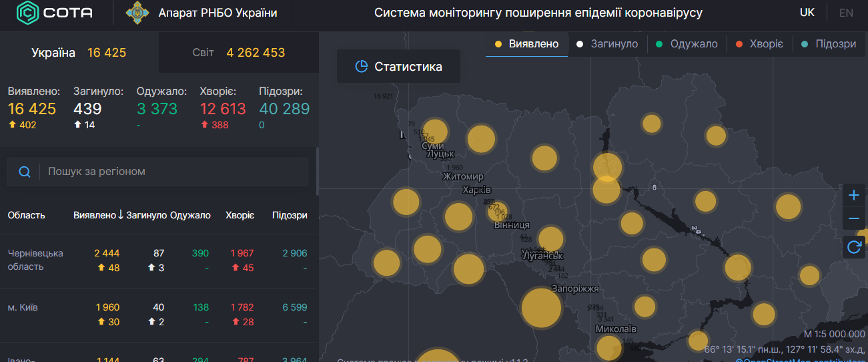Show Одужало layer on map
The image size is (868, 362).
[687, 44]
